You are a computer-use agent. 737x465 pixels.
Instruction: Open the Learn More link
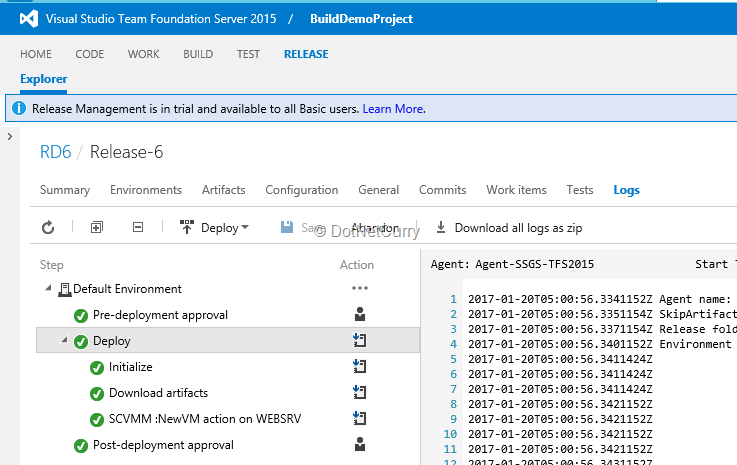pos(393,109)
